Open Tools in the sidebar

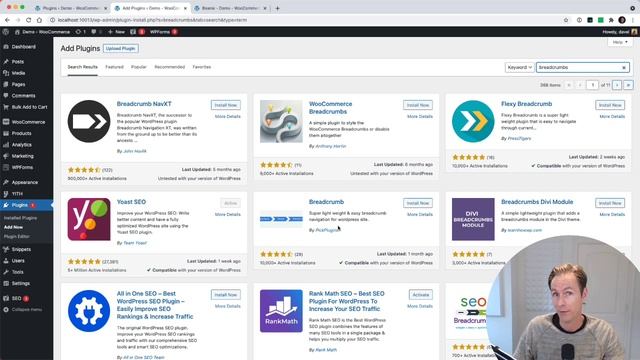[x=18, y=272]
